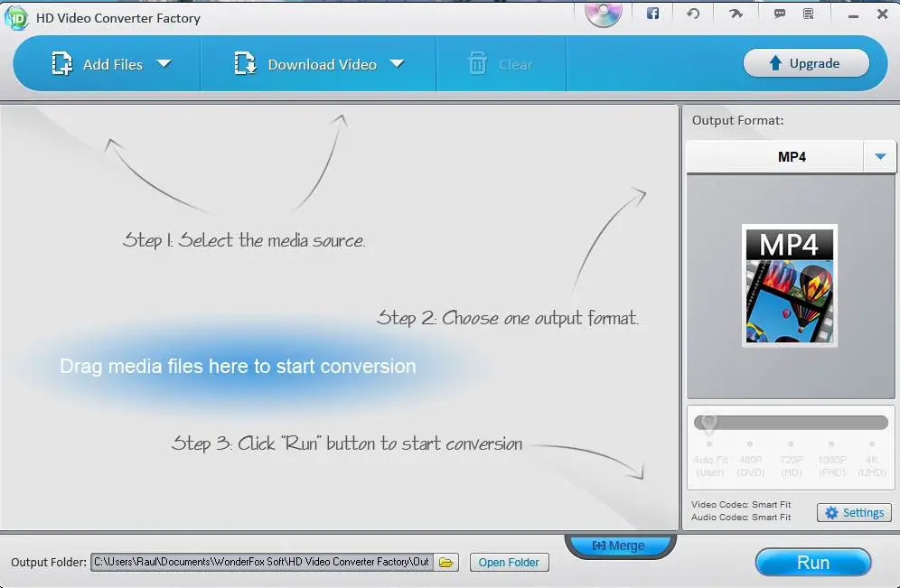This screenshot has width=900, height=588.
Task: Click the Audio Codec: Smart Fit text
Action: coord(740,517)
